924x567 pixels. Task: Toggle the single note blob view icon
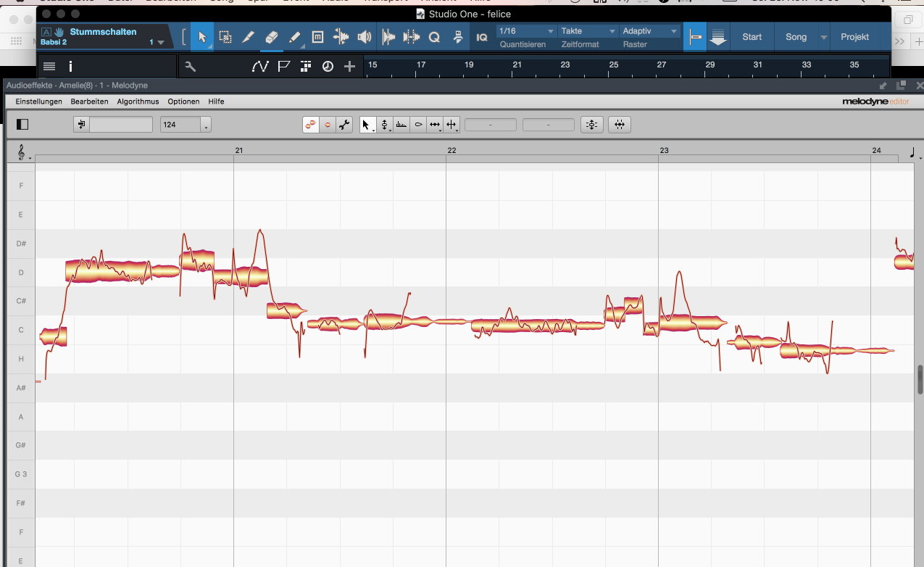coord(328,125)
